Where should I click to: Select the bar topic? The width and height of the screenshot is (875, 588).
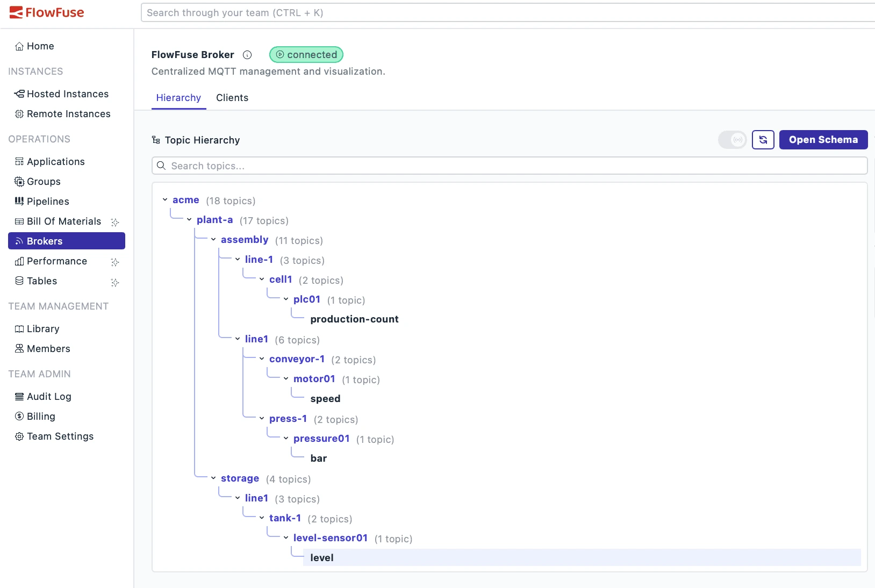319,458
